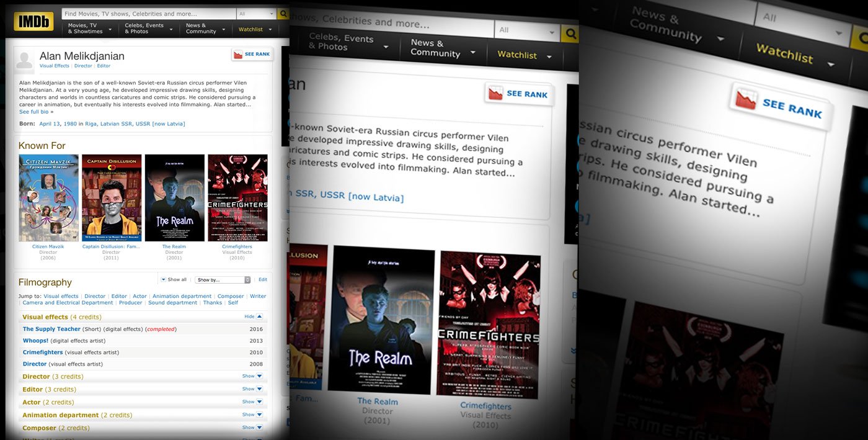Open the All category dropdown in the middle zoomed copy
This screenshot has height=440, width=868.
point(526,29)
